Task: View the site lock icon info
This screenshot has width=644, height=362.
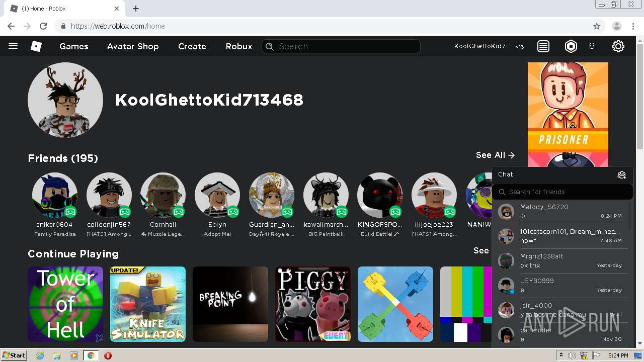Action: [63, 26]
